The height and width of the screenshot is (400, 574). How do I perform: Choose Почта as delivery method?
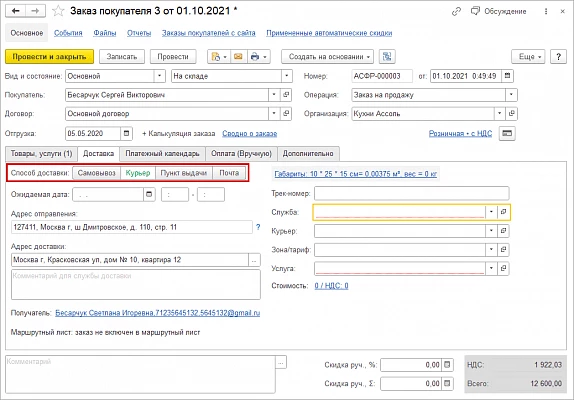(x=229, y=173)
